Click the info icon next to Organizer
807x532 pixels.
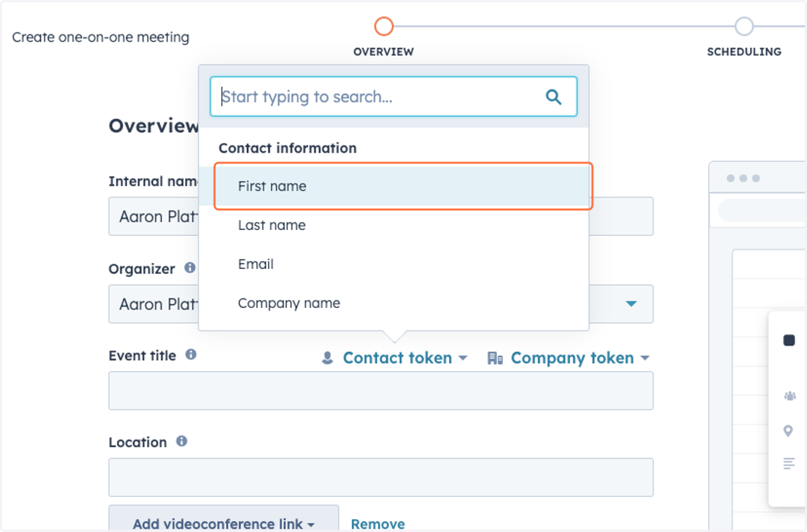190,268
